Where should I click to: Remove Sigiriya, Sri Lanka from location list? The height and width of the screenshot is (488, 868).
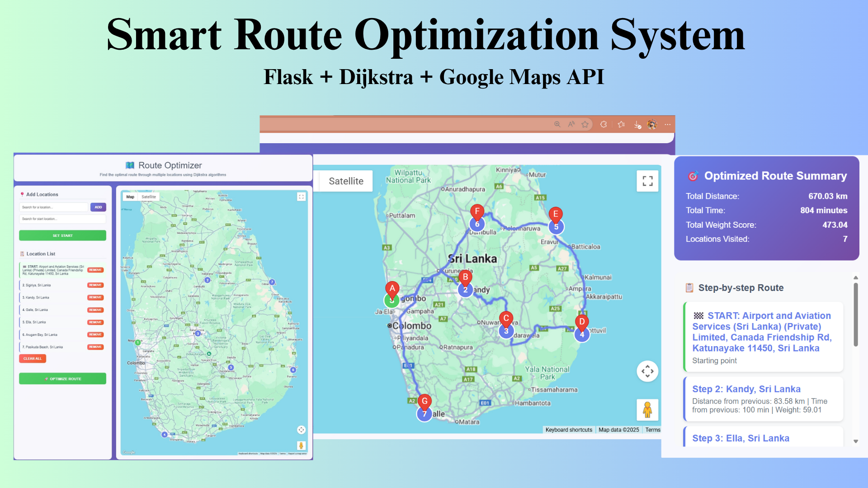95,285
